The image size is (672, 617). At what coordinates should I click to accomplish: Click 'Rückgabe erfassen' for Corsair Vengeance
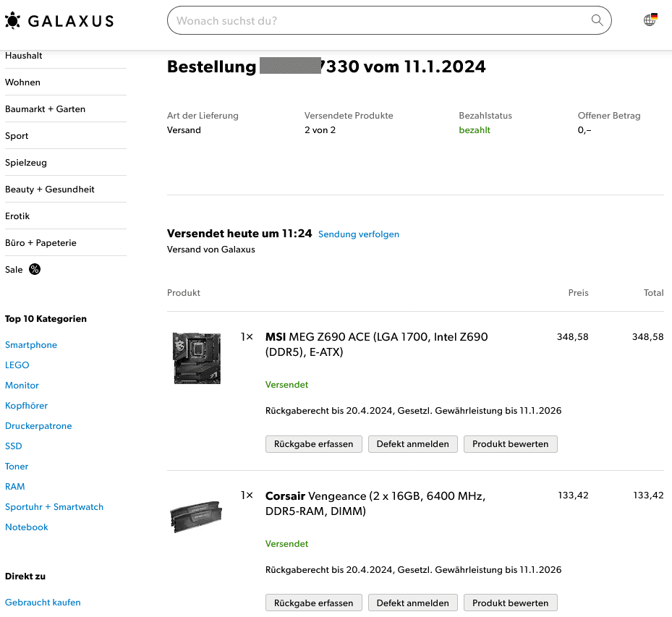click(314, 603)
